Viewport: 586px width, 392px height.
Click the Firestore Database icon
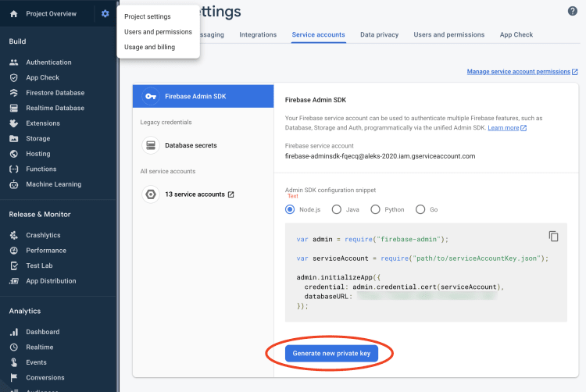(14, 93)
